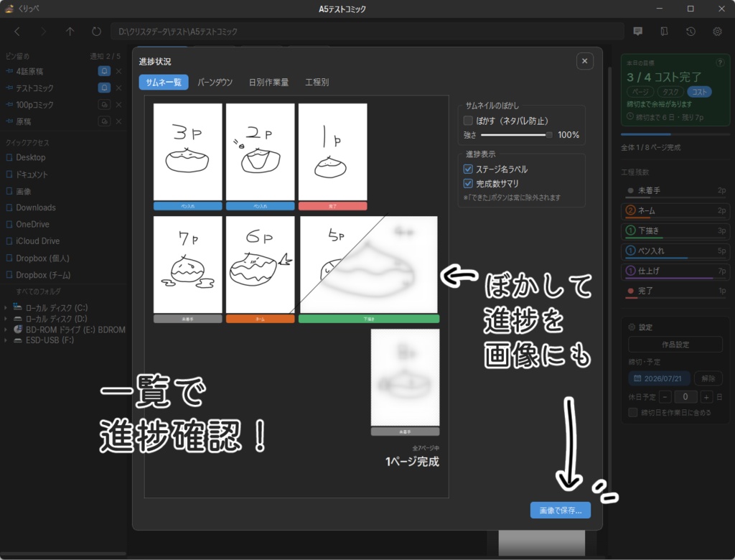The height and width of the screenshot is (560, 735).
Task: Open pinned item テストコミック
Action: click(x=34, y=88)
